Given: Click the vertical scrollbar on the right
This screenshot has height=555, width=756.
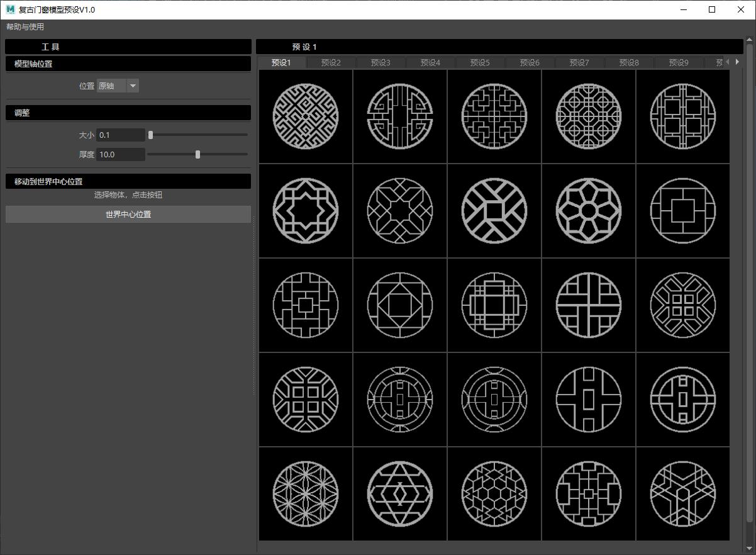Looking at the screenshot, I should click(749, 283).
